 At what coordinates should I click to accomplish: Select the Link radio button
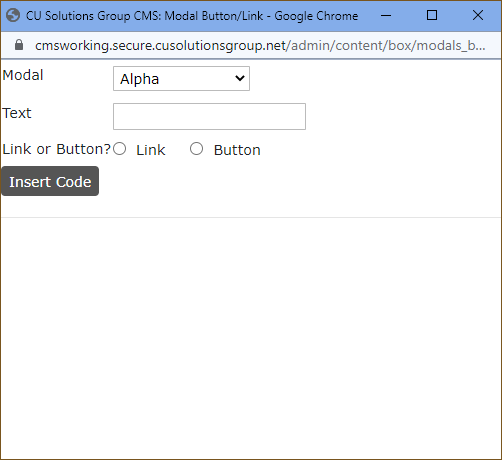[119, 149]
